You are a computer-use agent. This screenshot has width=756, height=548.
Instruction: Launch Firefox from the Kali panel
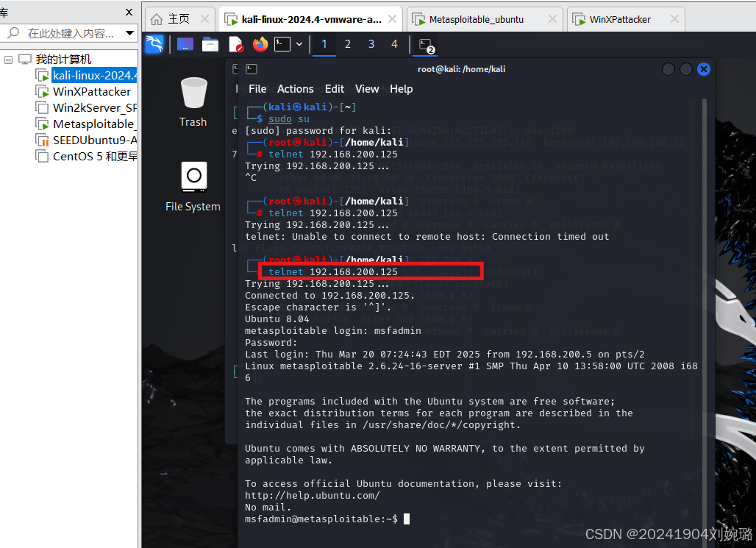260,44
